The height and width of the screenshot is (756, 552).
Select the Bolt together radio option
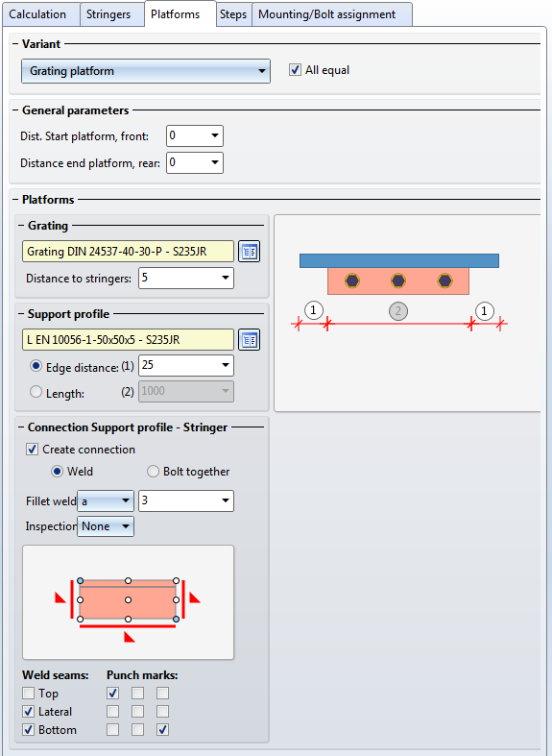point(153,472)
